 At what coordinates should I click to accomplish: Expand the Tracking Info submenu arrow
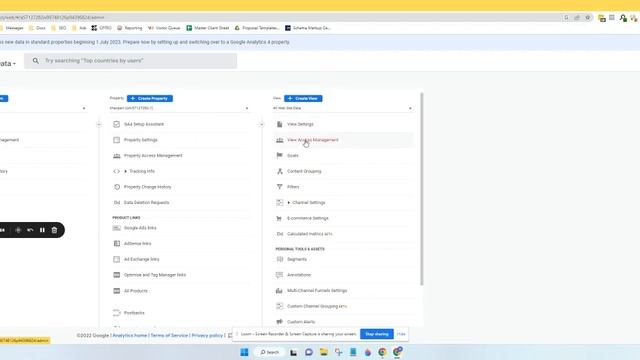[x=125, y=171]
